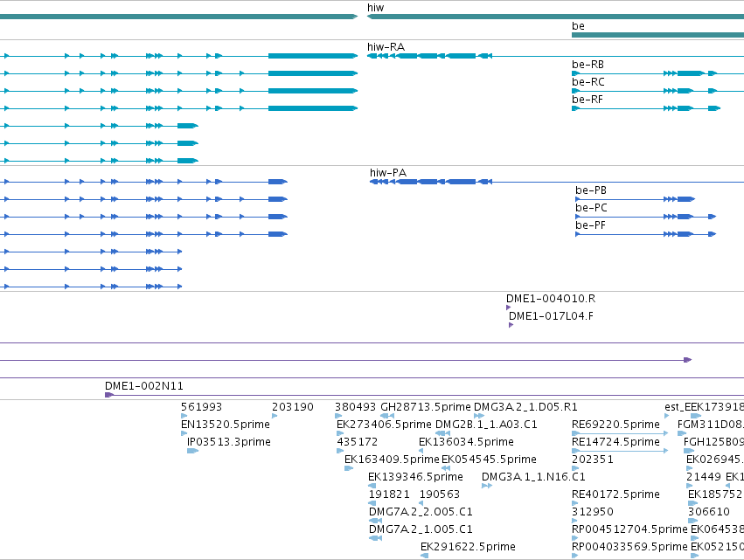Select the DME1-002N11 BAC label
Viewport: 744px width, 560px height.
click(x=143, y=386)
